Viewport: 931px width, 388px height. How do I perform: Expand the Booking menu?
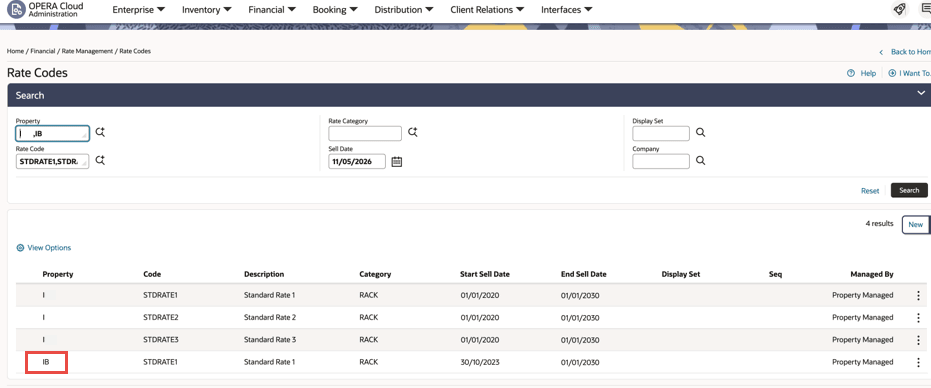point(335,10)
